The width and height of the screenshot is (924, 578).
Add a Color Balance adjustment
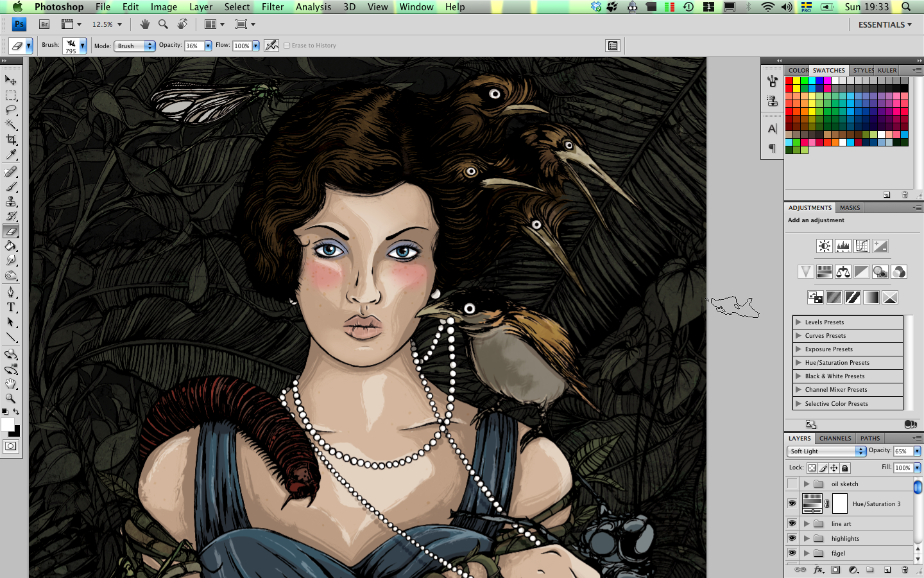click(x=843, y=272)
